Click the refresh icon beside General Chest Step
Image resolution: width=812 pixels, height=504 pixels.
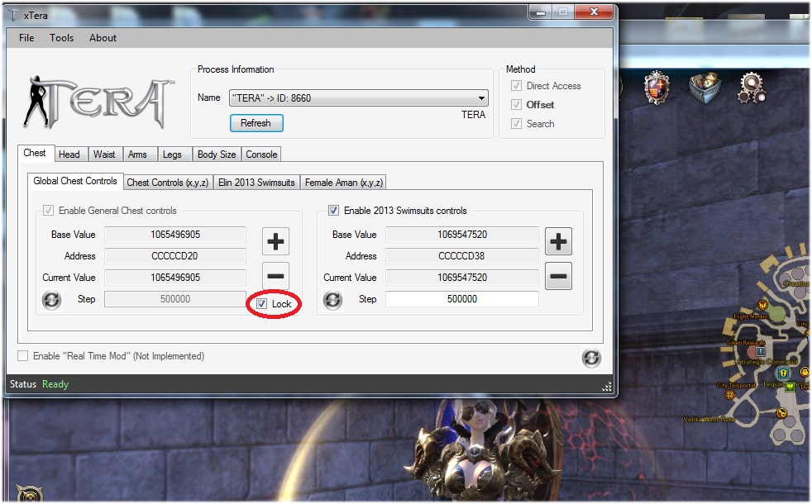[x=51, y=300]
